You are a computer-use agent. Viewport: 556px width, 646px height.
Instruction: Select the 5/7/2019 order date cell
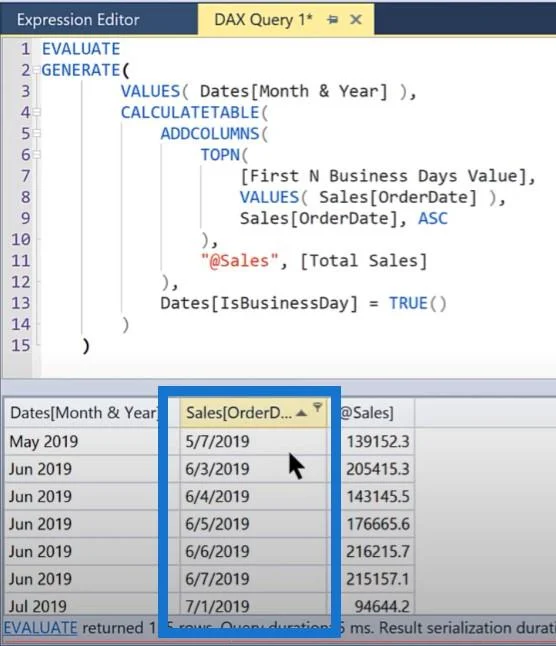coord(253,441)
